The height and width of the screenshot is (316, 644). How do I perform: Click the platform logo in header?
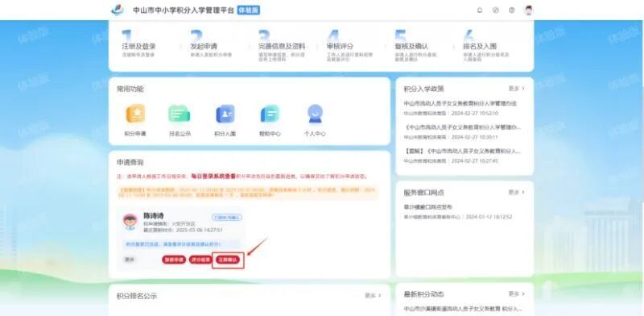[x=117, y=10]
